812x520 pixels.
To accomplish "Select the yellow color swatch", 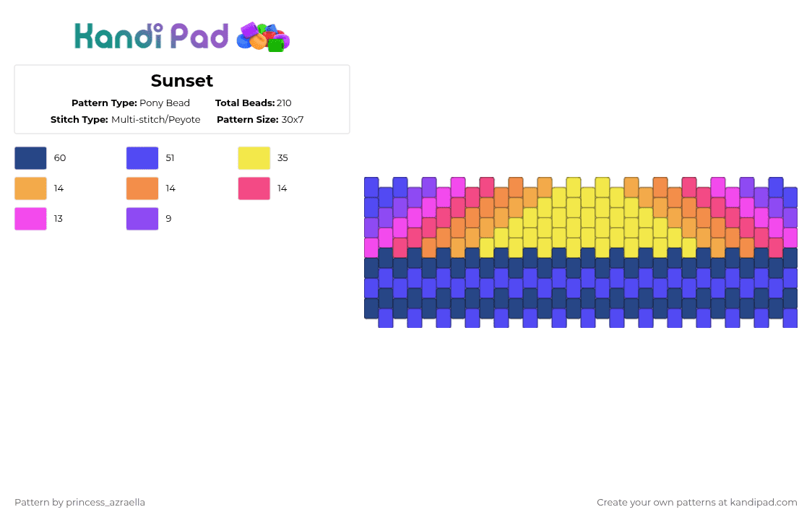I will (254, 158).
